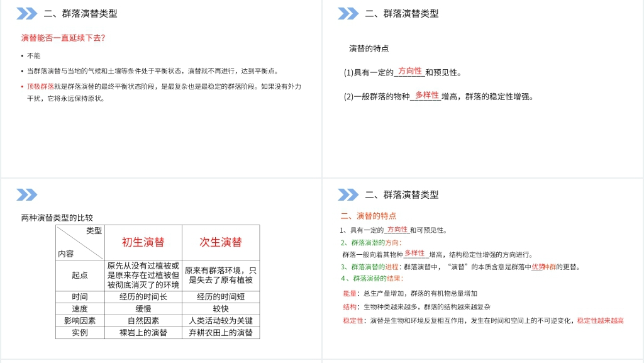Viewport: 644px width, 363px height.
Task: Select the 影响因素 row label
Action: click(79, 321)
